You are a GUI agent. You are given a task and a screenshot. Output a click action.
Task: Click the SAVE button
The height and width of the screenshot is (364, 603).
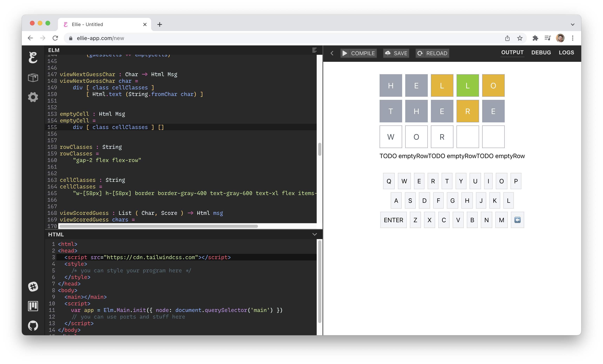click(x=396, y=53)
